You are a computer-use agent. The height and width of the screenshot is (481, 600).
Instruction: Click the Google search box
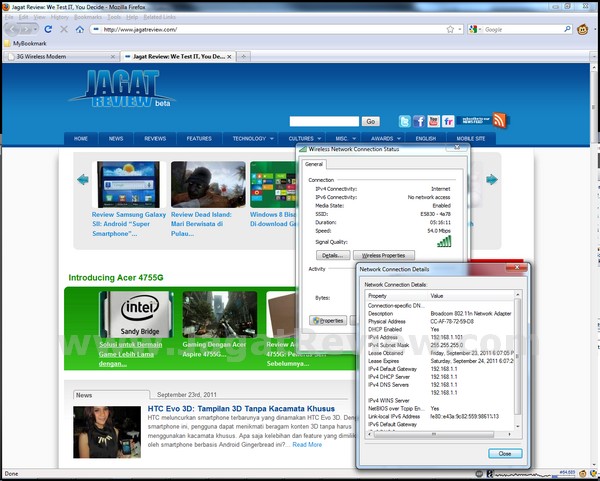[520, 30]
